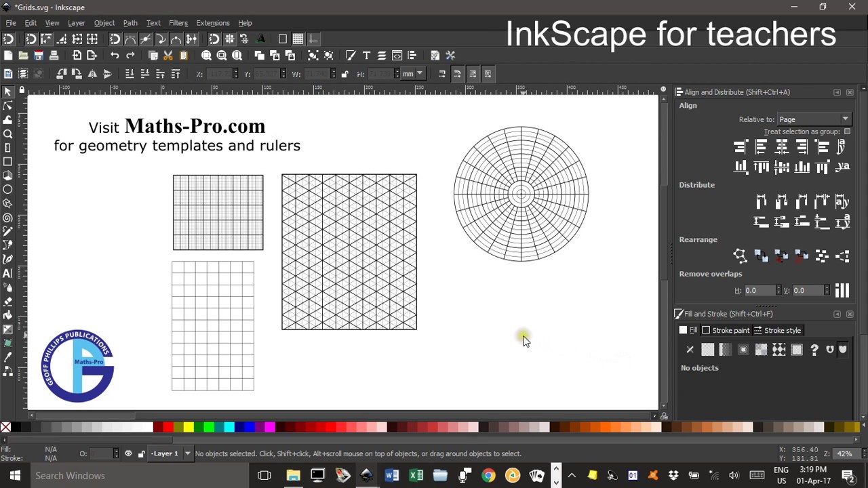868x488 pixels.
Task: Open the Path menu
Action: [x=130, y=23]
